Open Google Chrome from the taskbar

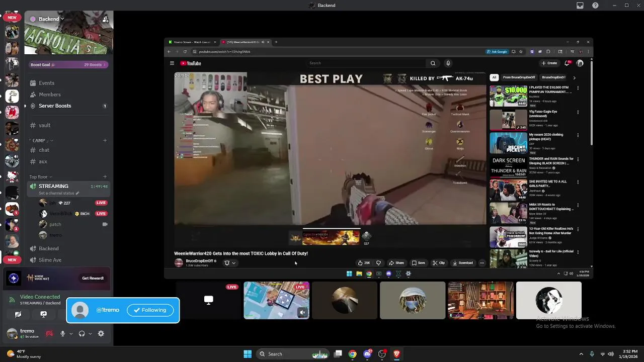[353, 354]
